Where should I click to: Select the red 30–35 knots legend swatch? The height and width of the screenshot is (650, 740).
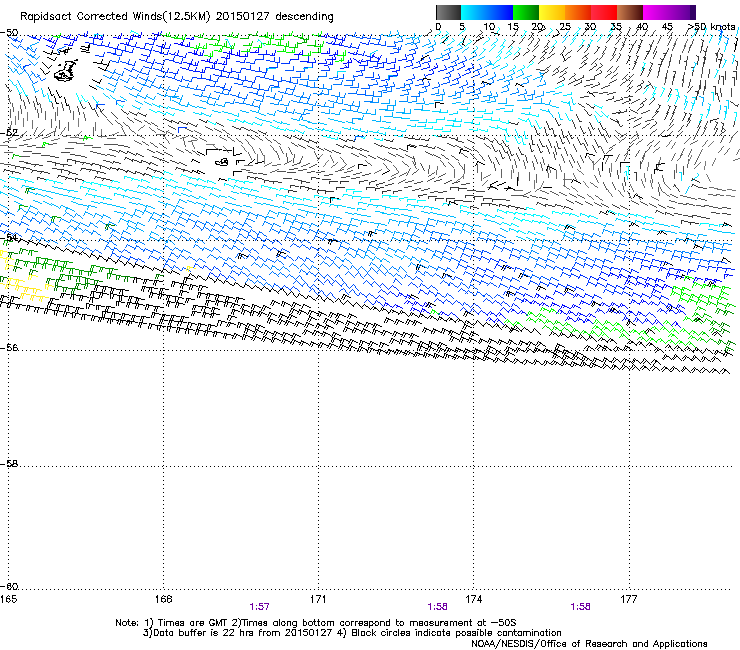click(604, 12)
